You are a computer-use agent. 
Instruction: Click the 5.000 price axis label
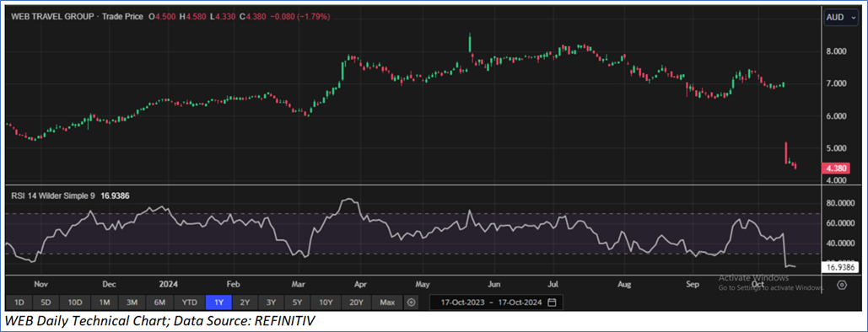click(x=837, y=148)
